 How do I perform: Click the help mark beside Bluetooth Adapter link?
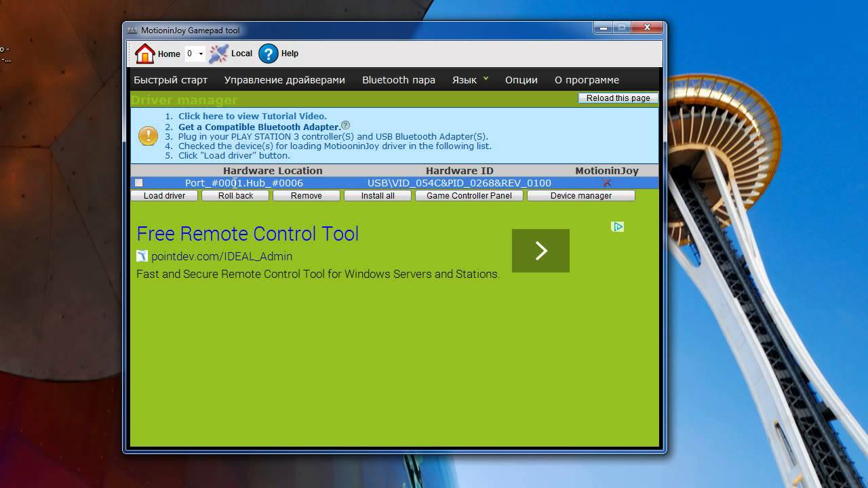tap(346, 125)
